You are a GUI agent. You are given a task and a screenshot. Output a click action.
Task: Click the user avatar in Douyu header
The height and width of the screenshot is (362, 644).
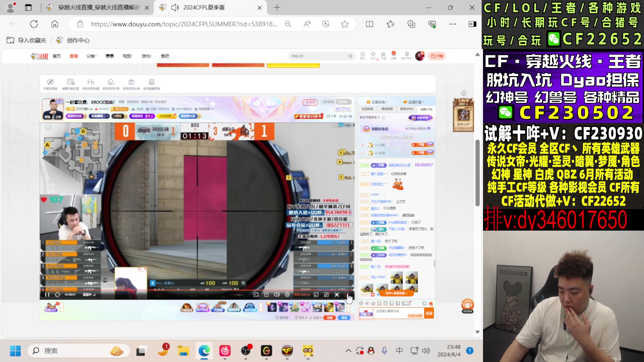point(420,56)
